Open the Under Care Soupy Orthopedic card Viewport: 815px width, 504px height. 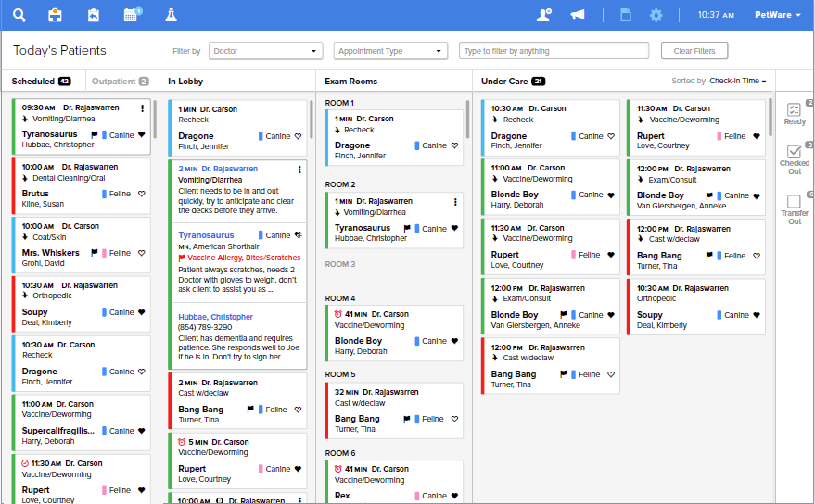click(x=695, y=307)
